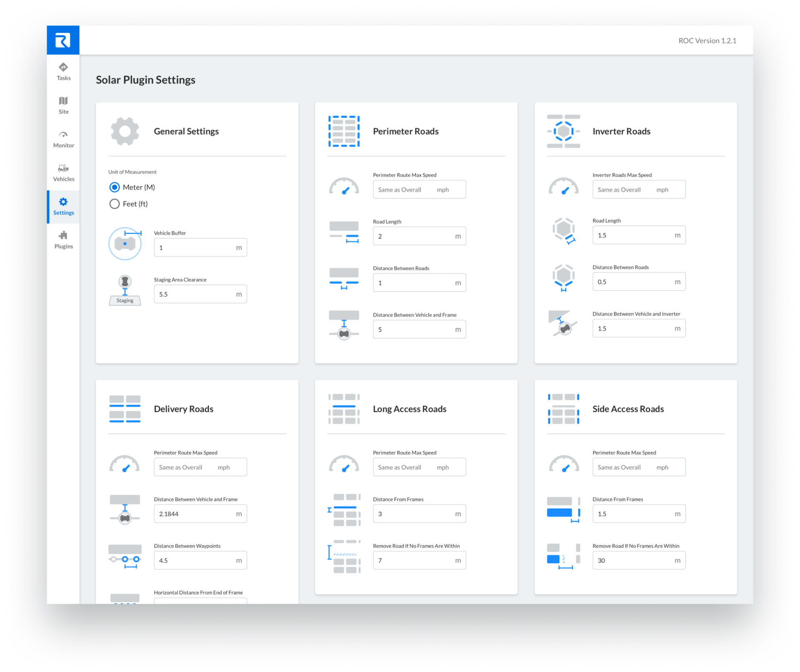Click the Staging Area Clearance icon
The image size is (800, 672).
pos(125,290)
